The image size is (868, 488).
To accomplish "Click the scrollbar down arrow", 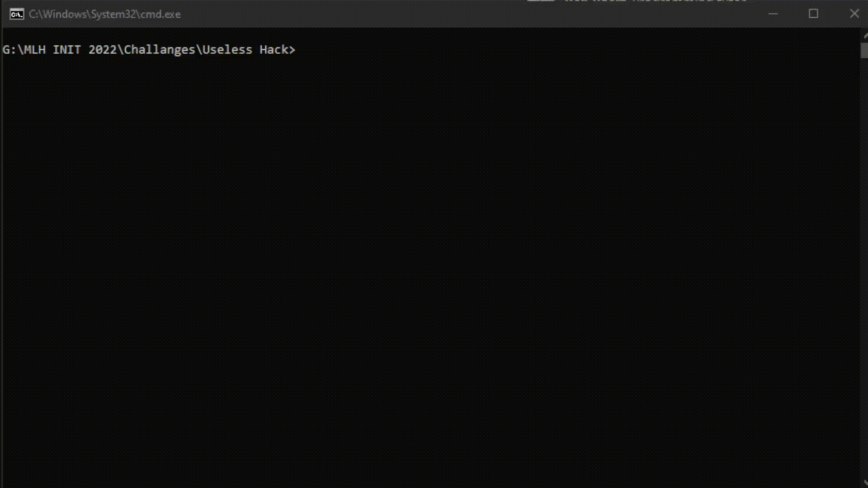I will [864, 483].
